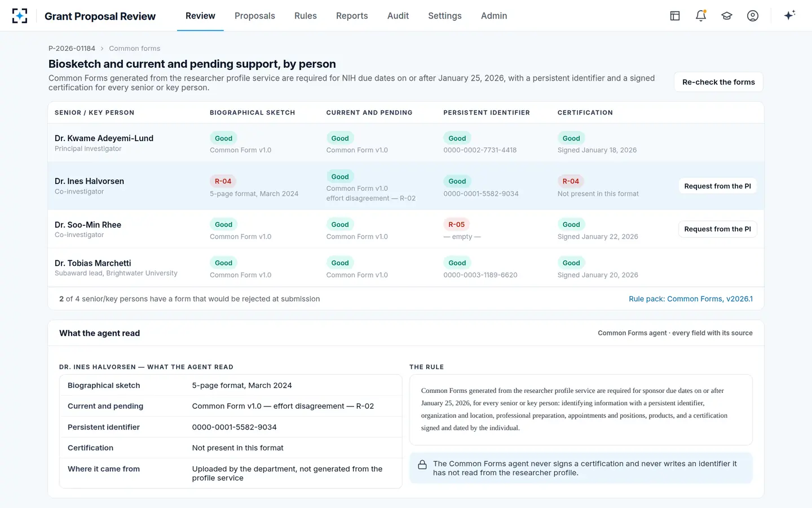This screenshot has height=508, width=812.
Task: Open the layout panel icon in header
Action: tap(675, 16)
